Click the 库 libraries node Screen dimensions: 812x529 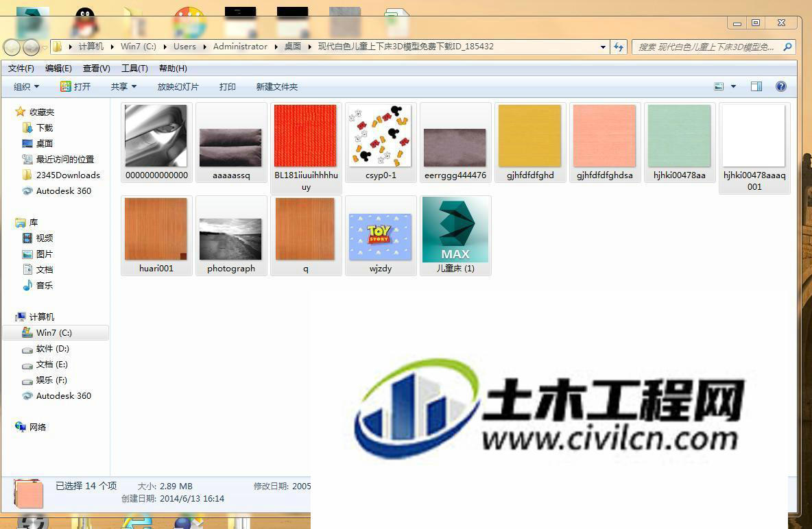coord(27,223)
